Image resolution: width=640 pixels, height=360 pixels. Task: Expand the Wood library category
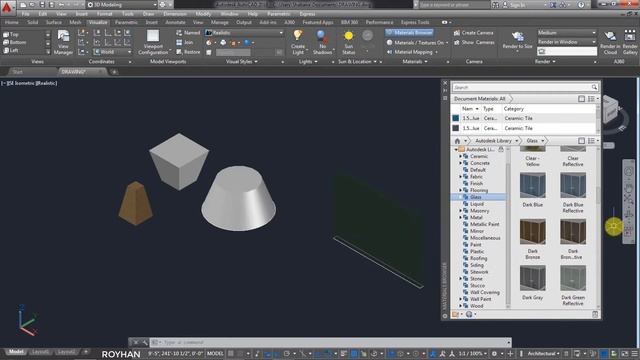click(x=460, y=306)
